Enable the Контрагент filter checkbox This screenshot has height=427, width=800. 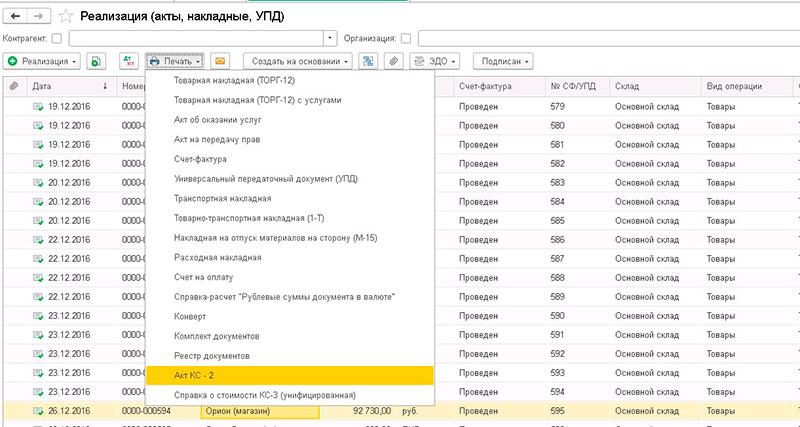click(x=56, y=38)
